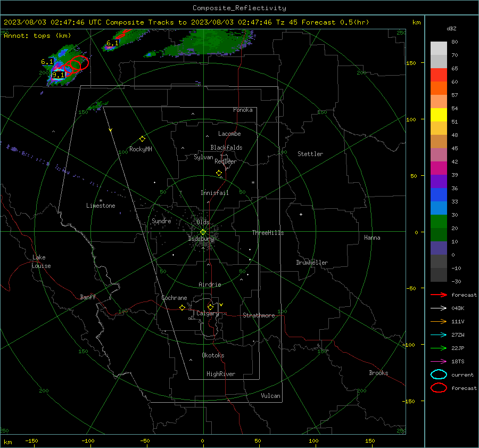Image resolution: width=479 pixels, height=448 pixels.
Task: Click the 'Blackfalds' city label
Action: click(x=226, y=148)
